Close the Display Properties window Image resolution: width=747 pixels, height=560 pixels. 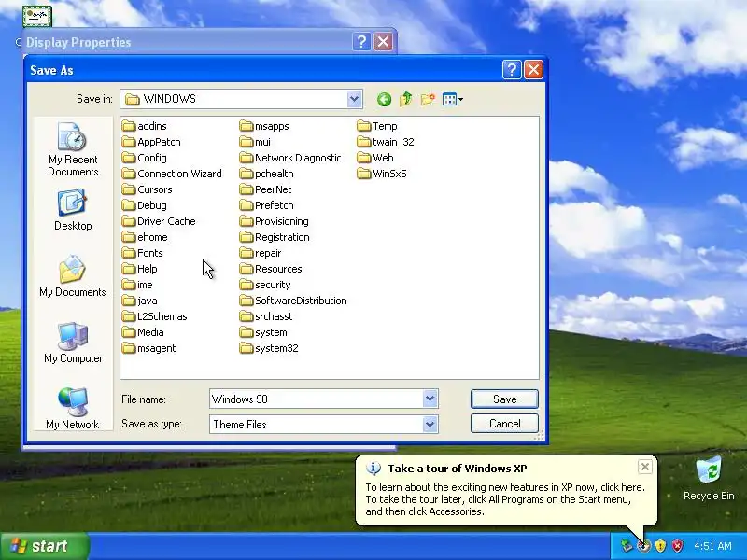[384, 42]
